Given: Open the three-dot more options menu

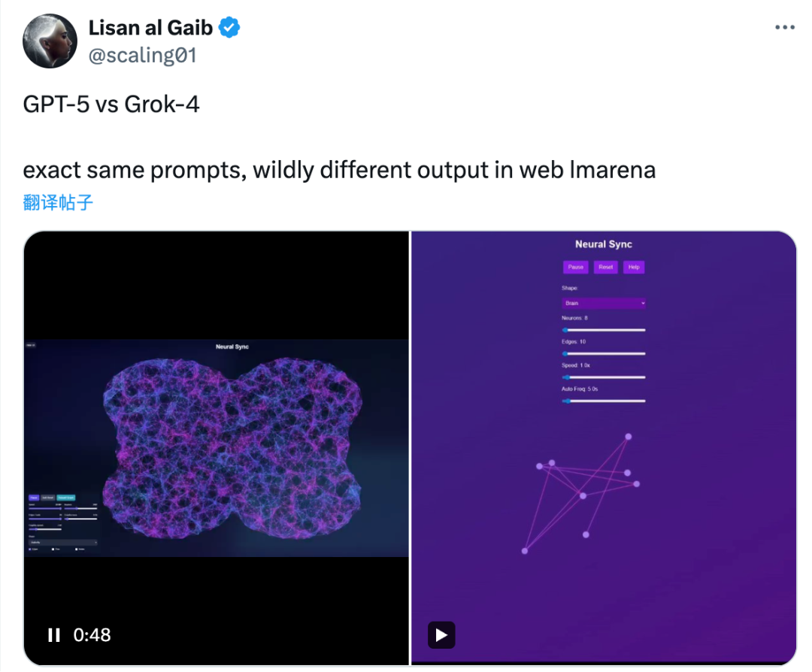Looking at the screenshot, I should coord(785,28).
